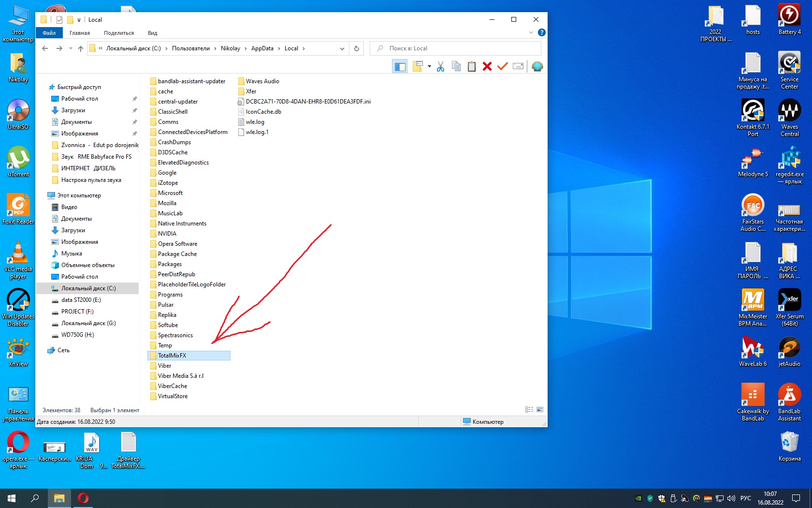Open the chevron after Пользователи in the address bar
Screen dimensions: 812x508
[x=215, y=48]
